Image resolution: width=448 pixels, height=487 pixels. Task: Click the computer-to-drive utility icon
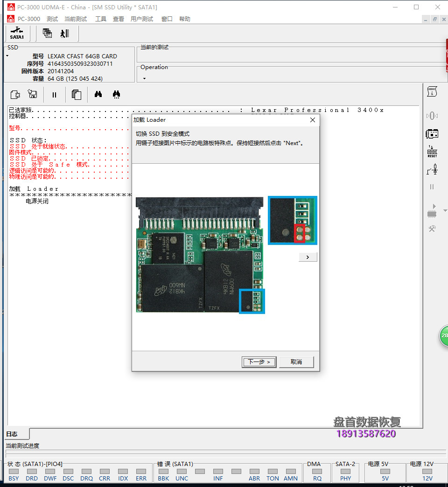[x=32, y=94]
